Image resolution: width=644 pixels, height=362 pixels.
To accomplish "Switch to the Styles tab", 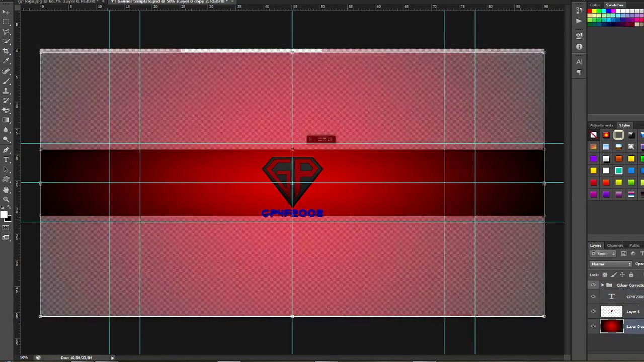I will (624, 125).
